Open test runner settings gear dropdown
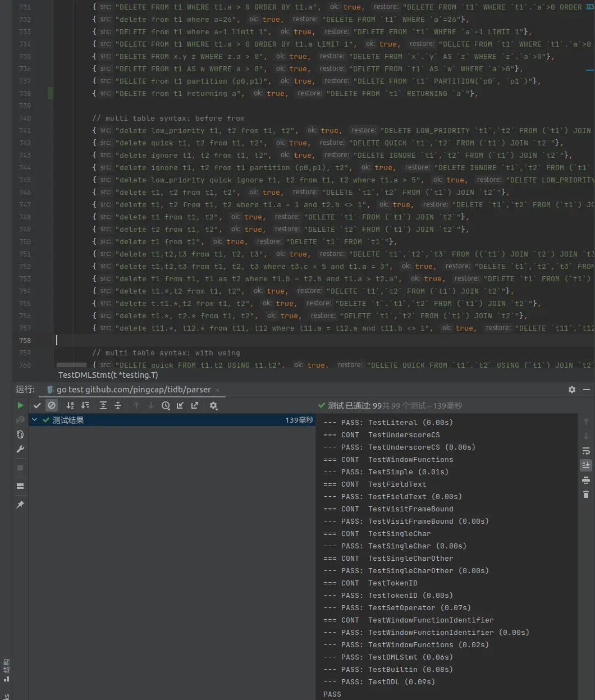The height and width of the screenshot is (700, 595). (x=213, y=405)
